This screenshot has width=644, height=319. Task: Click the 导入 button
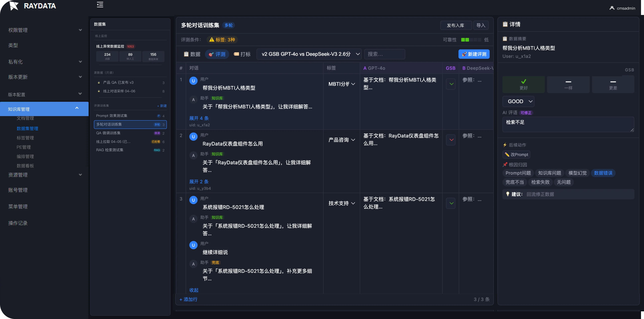tap(481, 25)
